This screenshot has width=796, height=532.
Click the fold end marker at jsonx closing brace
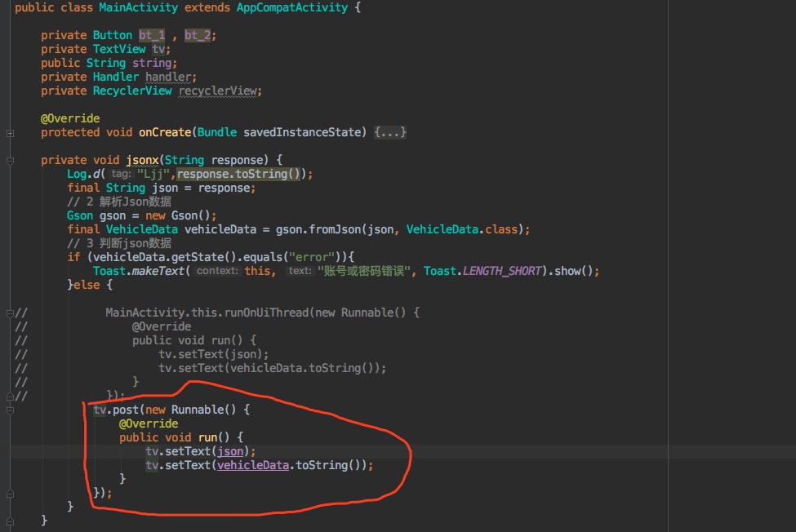pyautogui.click(x=9, y=520)
